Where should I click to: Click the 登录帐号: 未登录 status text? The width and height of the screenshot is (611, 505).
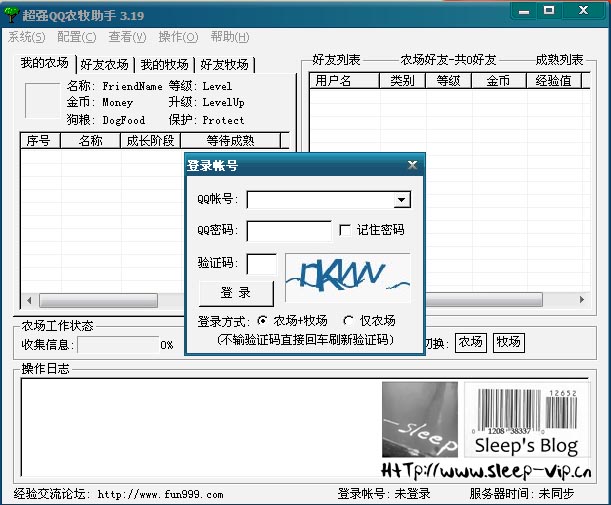[x=384, y=494]
